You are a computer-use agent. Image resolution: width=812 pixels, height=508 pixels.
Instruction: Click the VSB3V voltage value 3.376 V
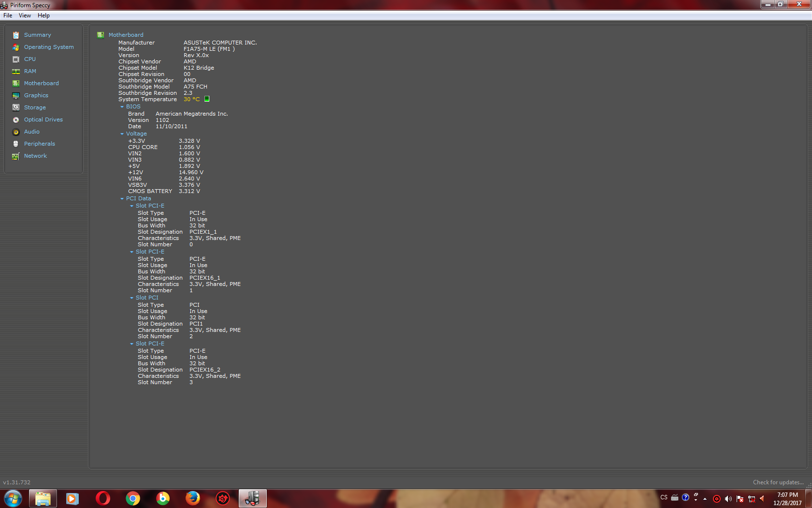tap(189, 185)
